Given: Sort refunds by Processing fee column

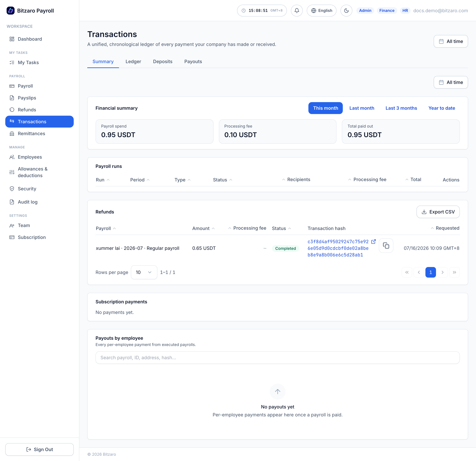Looking at the screenshot, I should [247, 228].
